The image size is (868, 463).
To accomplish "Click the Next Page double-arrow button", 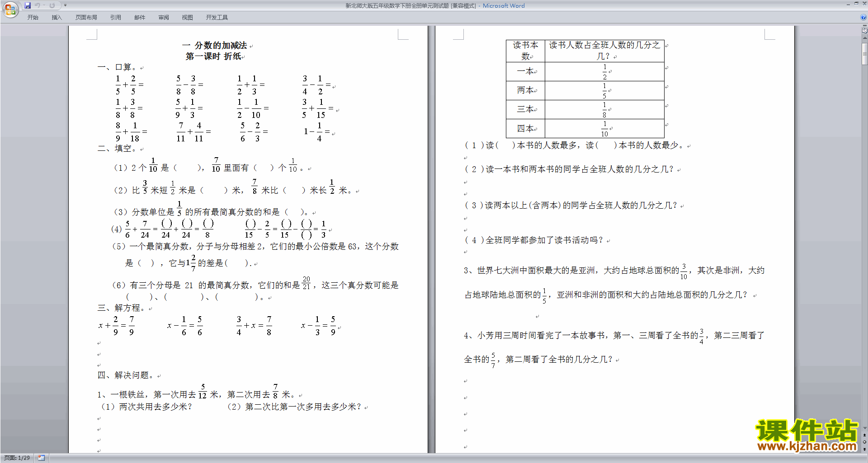I will click(865, 449).
